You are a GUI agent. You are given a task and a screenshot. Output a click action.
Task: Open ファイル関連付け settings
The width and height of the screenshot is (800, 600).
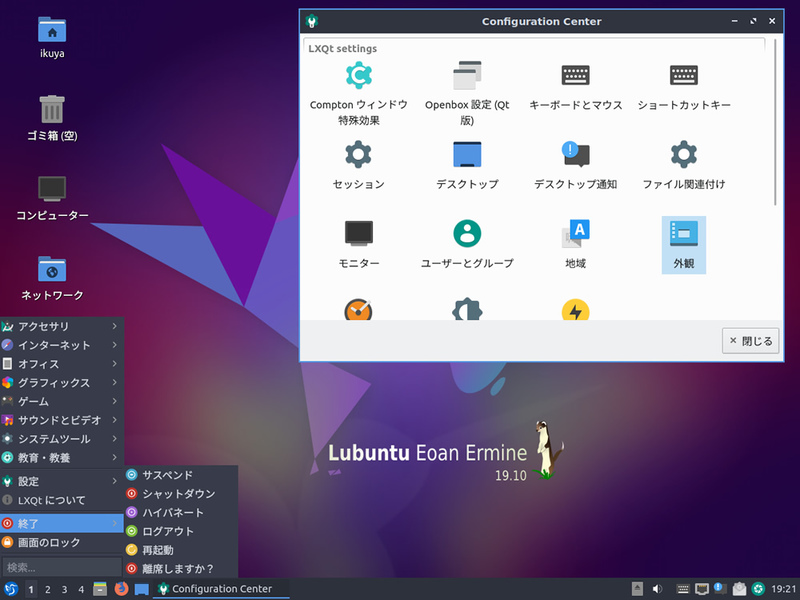coord(684,154)
